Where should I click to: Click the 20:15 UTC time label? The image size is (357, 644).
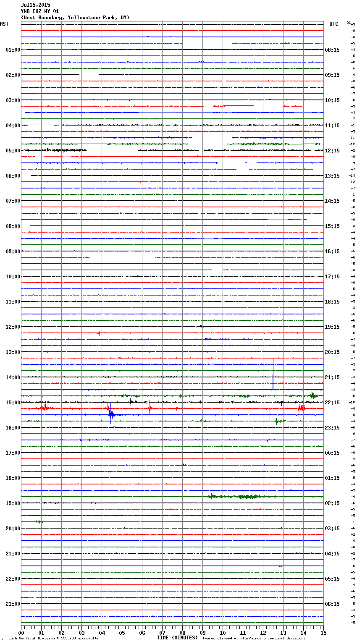pyautogui.click(x=332, y=352)
